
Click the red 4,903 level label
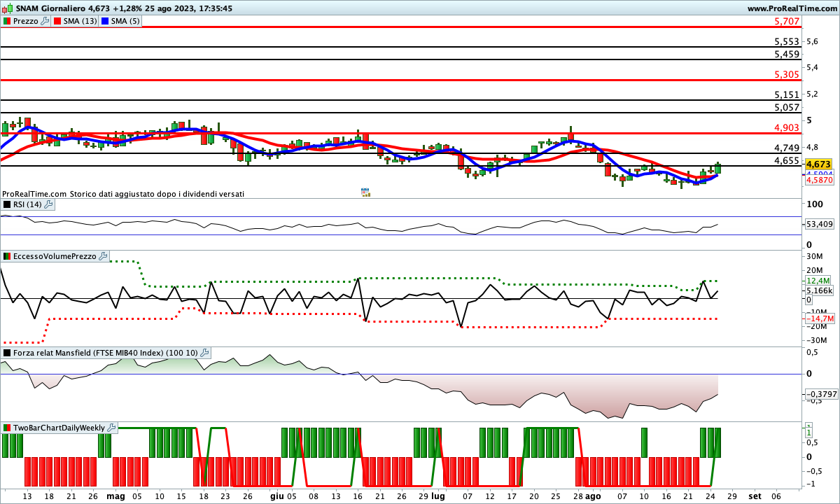coord(787,127)
